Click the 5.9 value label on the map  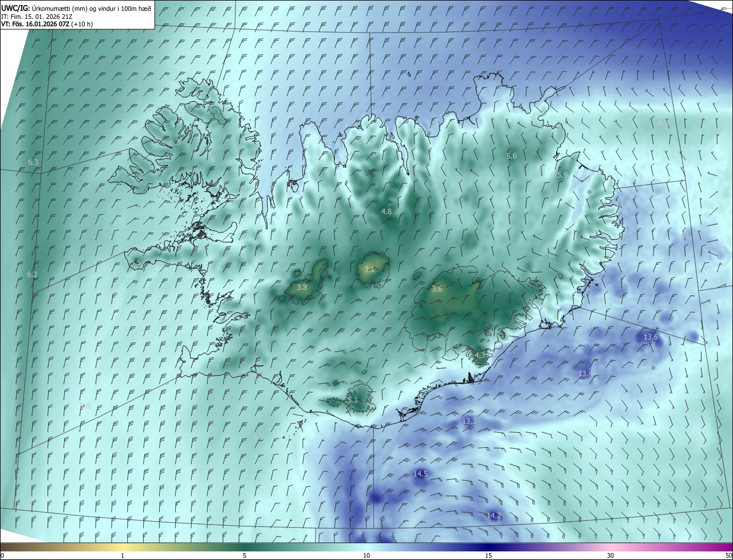click(x=562, y=175)
